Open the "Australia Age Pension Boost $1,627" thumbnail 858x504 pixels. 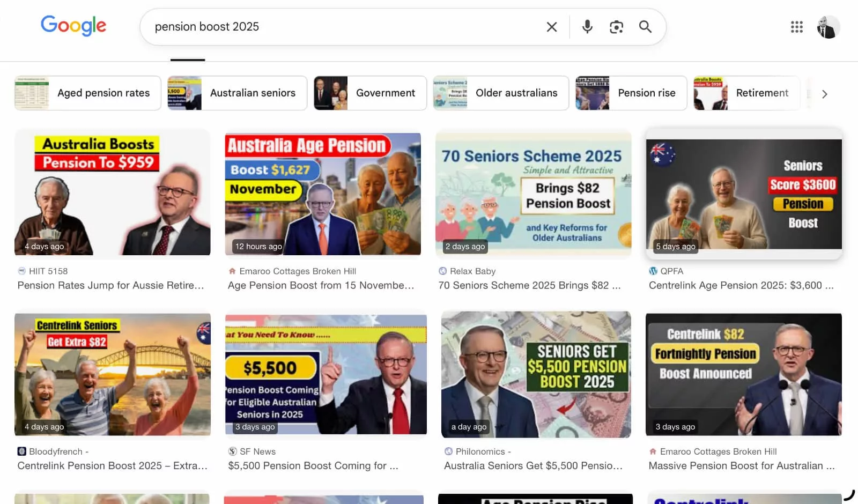click(323, 194)
